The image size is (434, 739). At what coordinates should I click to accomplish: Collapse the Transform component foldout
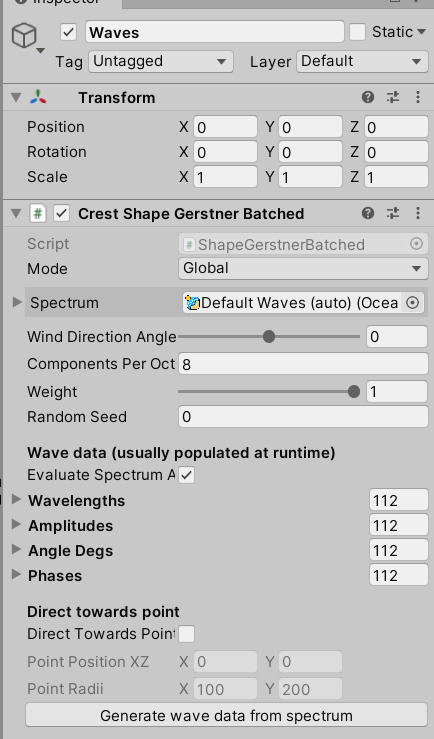[16, 97]
